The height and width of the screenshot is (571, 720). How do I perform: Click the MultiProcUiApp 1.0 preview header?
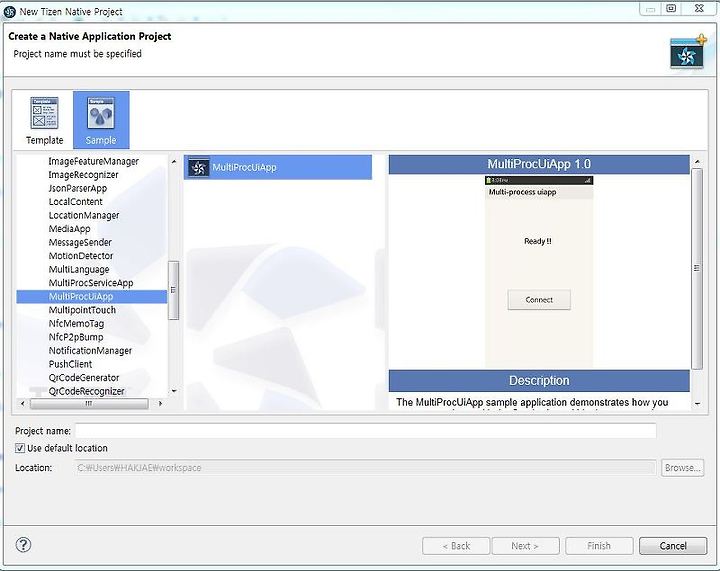(x=539, y=164)
